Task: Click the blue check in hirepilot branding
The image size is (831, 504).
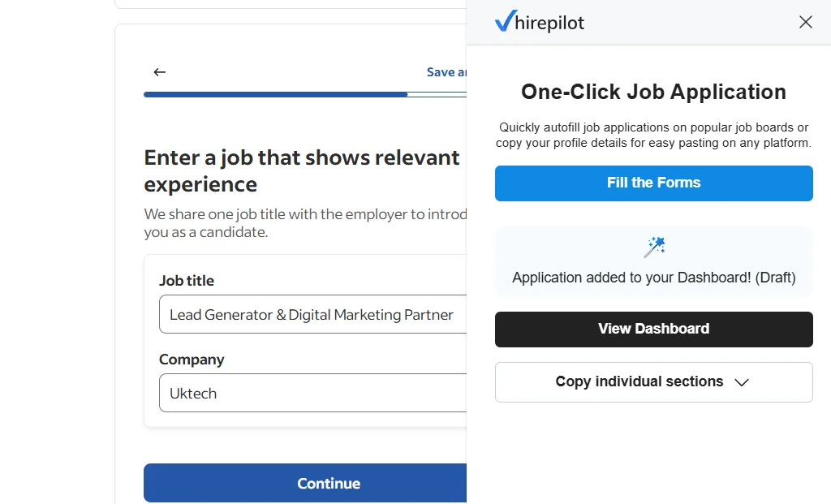Action: click(x=507, y=21)
